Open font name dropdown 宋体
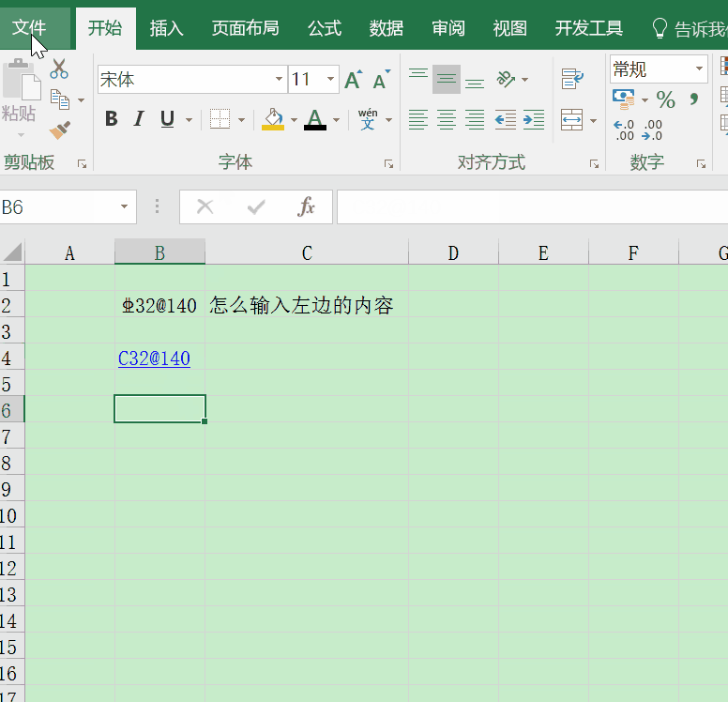Viewport: 728px width, 702px height. [279, 79]
